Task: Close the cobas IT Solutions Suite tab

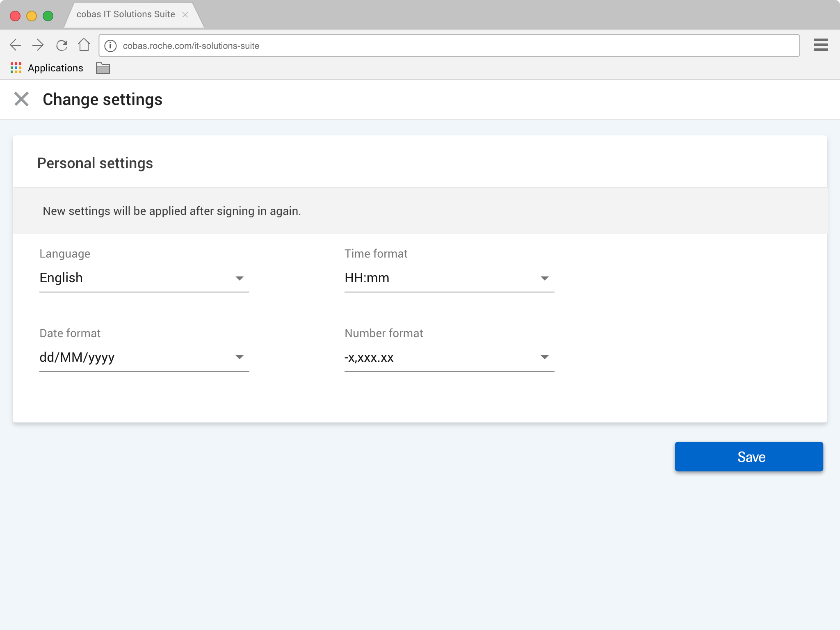Action: point(185,15)
